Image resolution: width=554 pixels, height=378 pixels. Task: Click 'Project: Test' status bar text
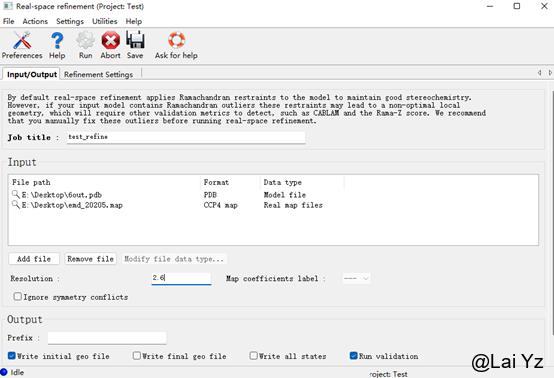[389, 374]
